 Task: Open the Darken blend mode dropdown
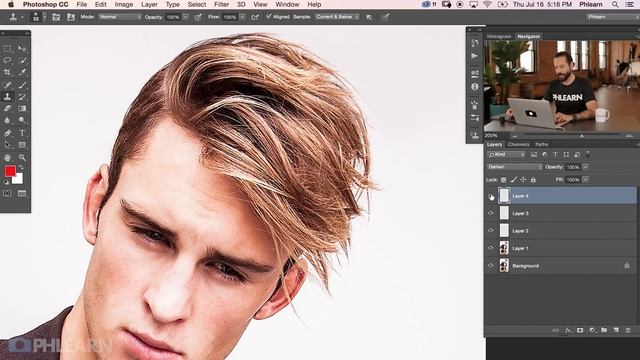point(515,167)
